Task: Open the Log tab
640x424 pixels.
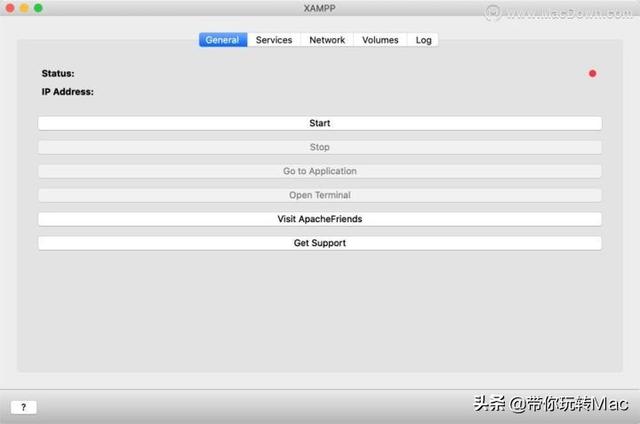Action: (x=423, y=40)
